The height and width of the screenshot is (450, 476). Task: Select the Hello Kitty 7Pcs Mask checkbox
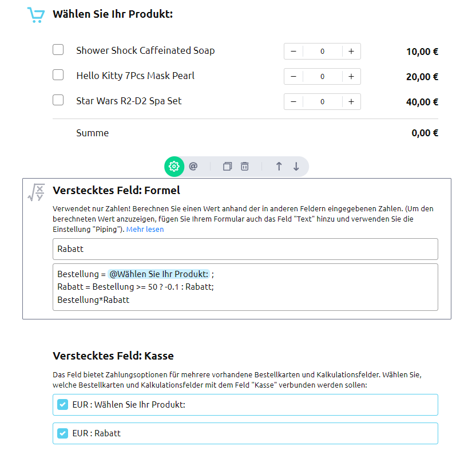coord(58,75)
